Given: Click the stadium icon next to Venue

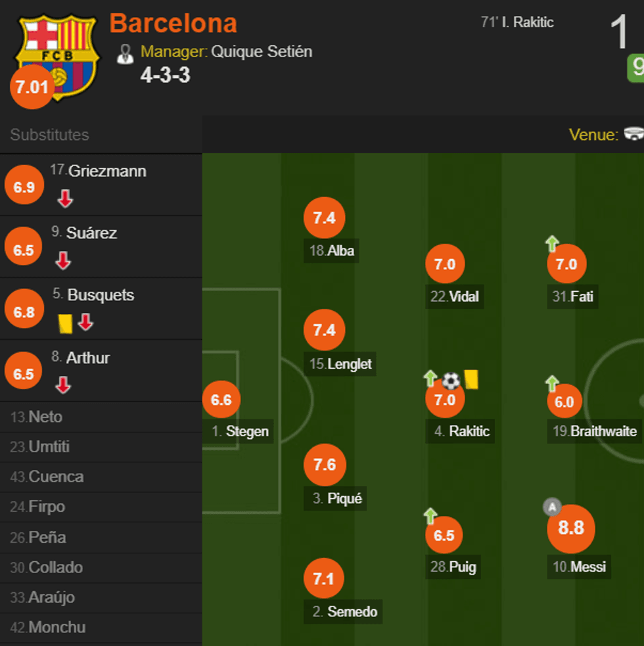Looking at the screenshot, I should pyautogui.click(x=634, y=134).
